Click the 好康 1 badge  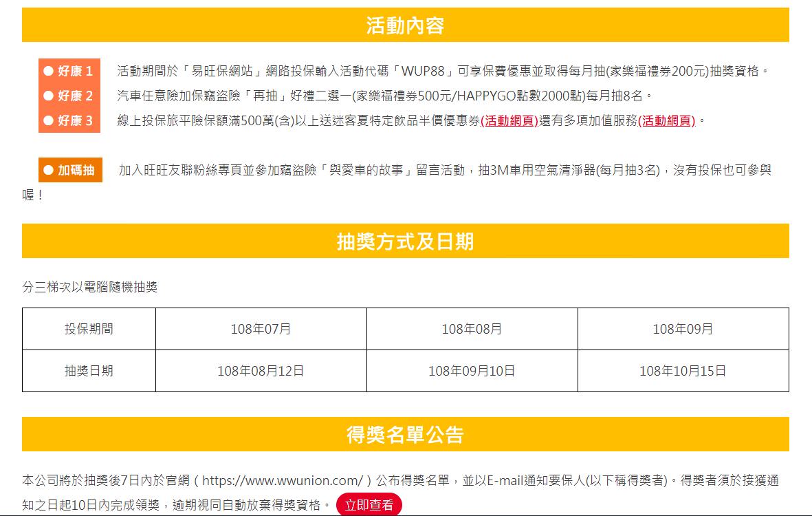69,71
